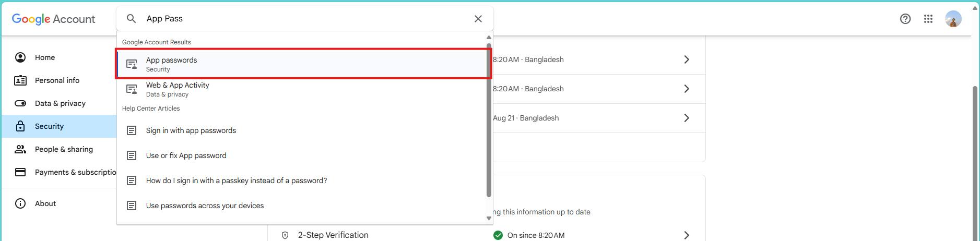Click the passkey article document icon
Image resolution: width=980 pixels, height=241 pixels.
132,180
